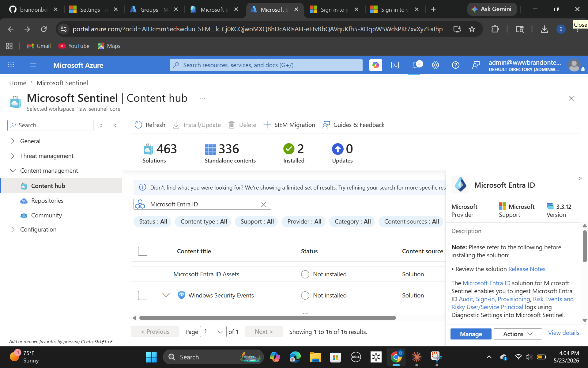Open the Windows Start menu

[x=151, y=357]
